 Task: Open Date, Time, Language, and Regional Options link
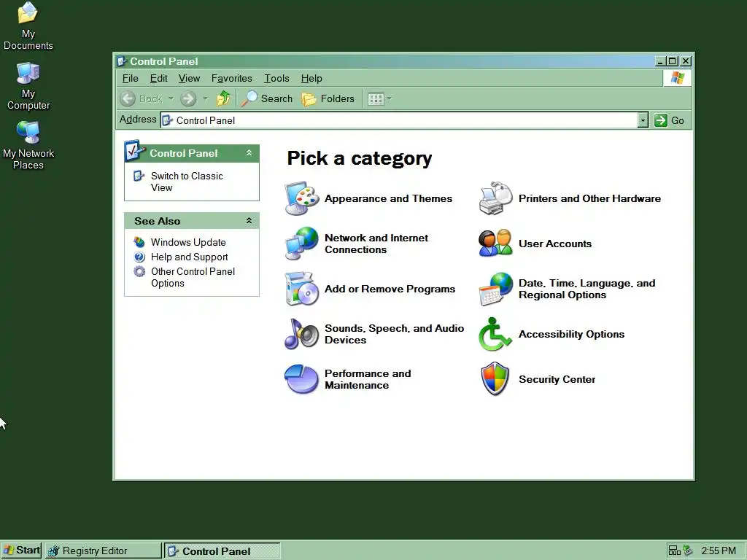587,289
